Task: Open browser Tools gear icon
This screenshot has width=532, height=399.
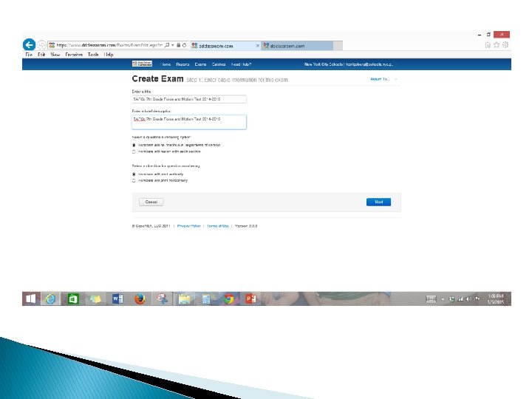Action: pos(505,45)
